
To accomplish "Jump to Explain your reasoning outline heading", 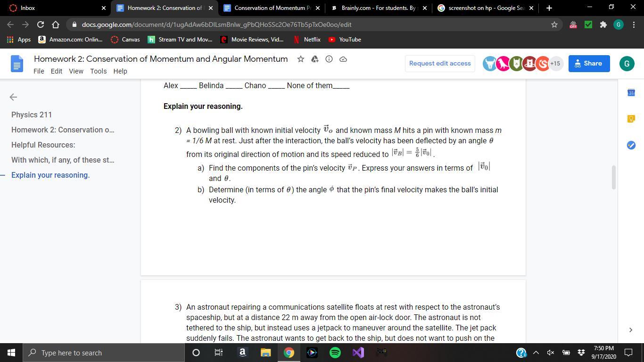I will [50, 175].
